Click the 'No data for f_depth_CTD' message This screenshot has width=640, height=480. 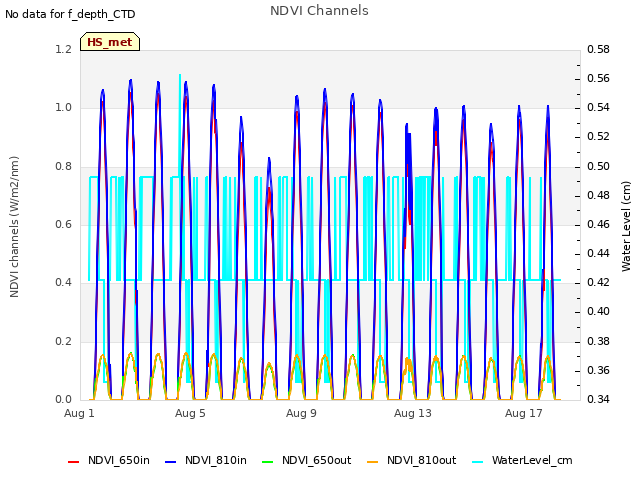[x=70, y=14]
